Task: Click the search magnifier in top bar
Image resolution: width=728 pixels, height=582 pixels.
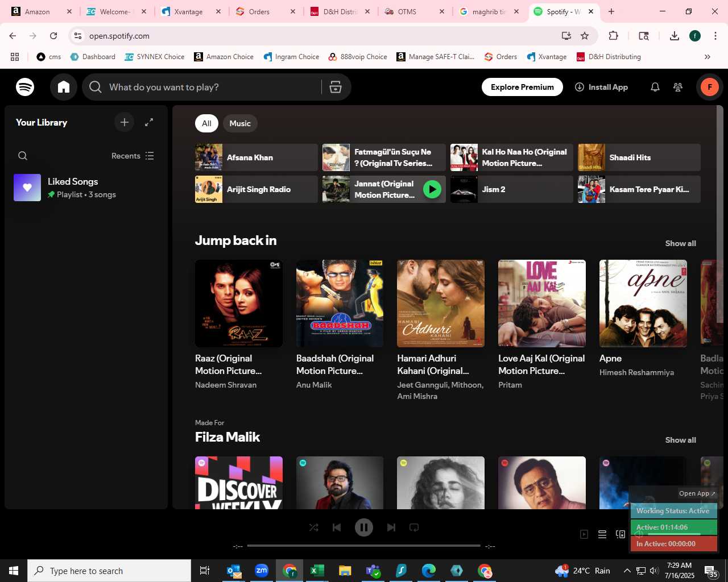Action: coord(96,87)
